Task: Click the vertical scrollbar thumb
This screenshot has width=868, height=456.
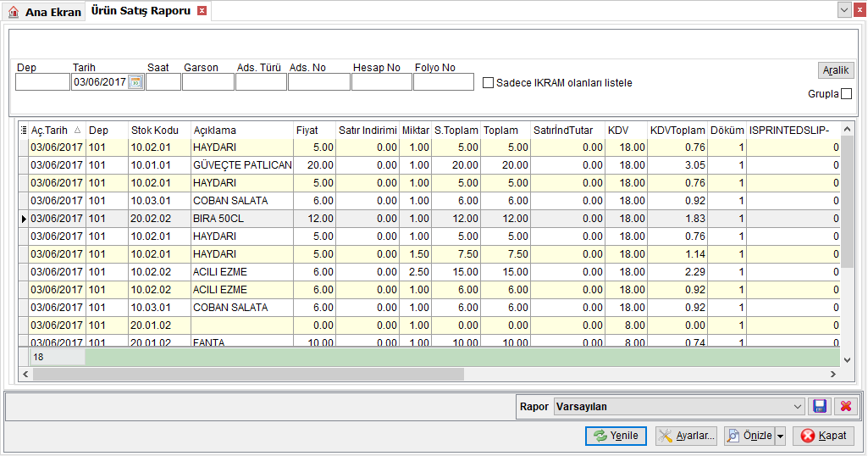Action: point(847,202)
